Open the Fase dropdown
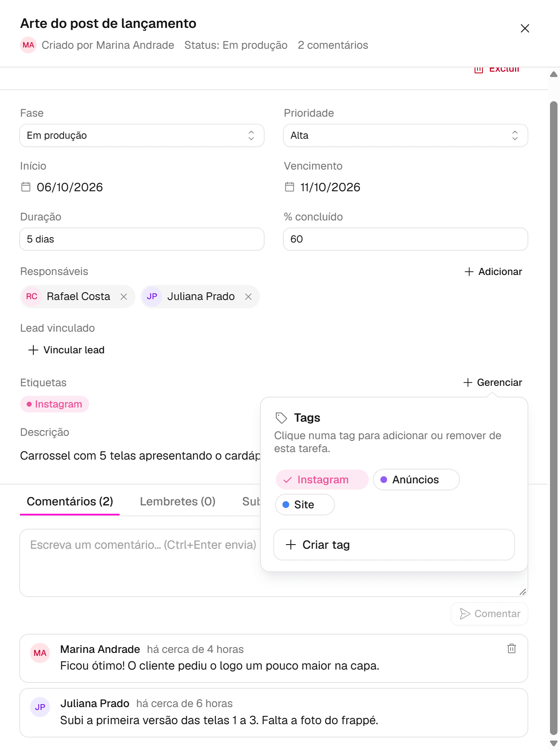 pos(142,135)
